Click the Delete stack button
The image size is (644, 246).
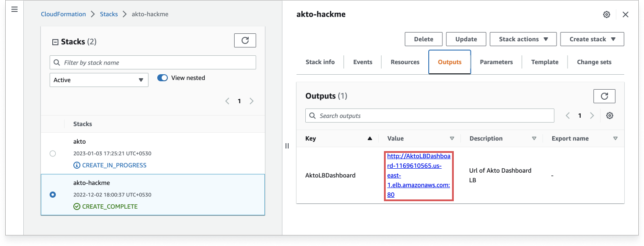423,39
